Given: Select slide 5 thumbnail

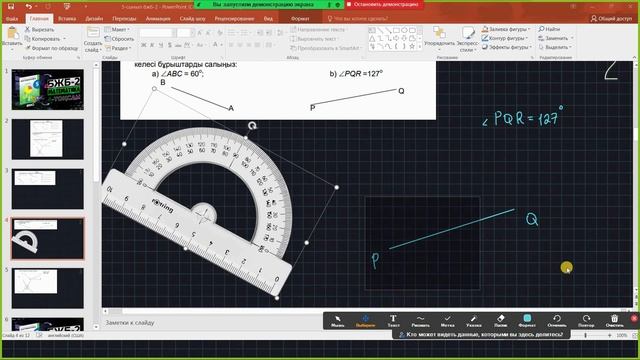Looking at the screenshot, I should (48, 288).
